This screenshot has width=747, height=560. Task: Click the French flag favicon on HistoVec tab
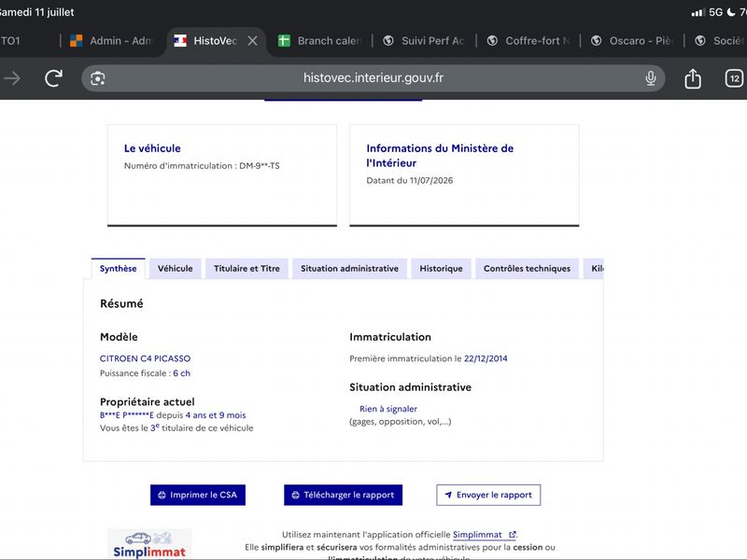pos(180,41)
